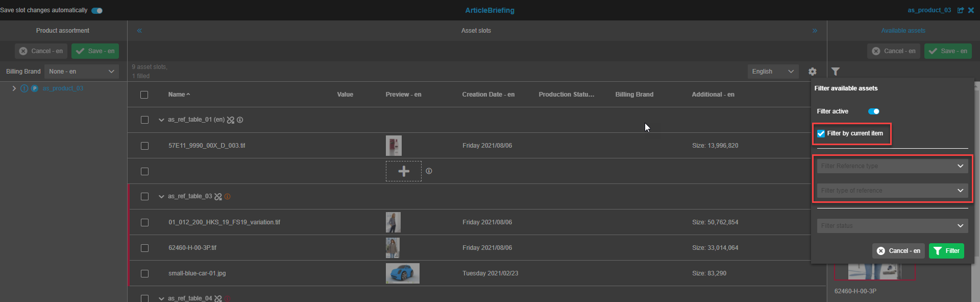Click the green Filter button
This screenshot has height=302, width=980.
click(x=946, y=251)
